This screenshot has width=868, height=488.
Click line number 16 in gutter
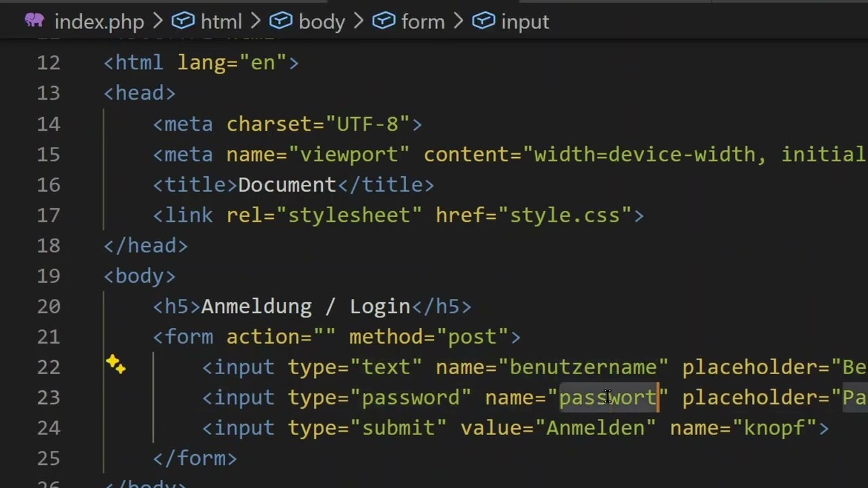[x=48, y=185]
